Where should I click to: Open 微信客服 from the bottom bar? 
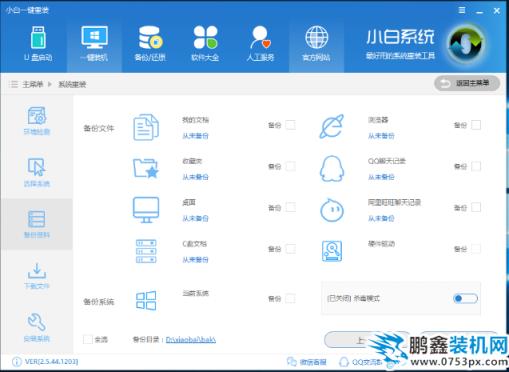(x=306, y=362)
